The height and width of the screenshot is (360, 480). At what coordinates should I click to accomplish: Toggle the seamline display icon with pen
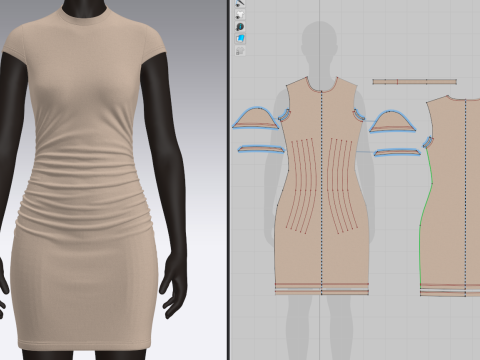pyautogui.click(x=240, y=3)
